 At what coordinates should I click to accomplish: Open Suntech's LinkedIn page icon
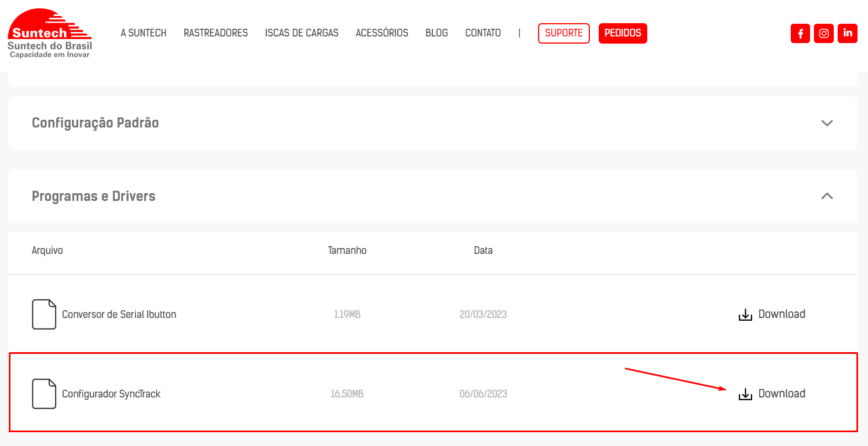pyautogui.click(x=848, y=33)
